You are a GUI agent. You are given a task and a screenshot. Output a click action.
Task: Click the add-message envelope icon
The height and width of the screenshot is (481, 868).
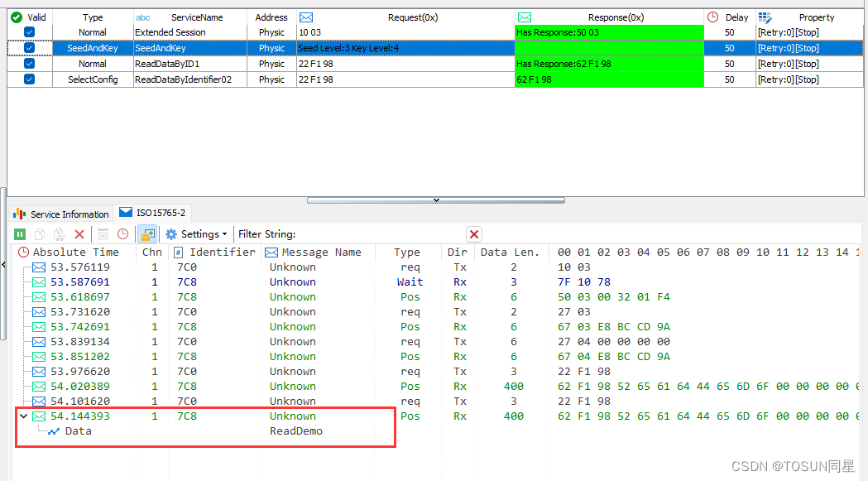149,234
